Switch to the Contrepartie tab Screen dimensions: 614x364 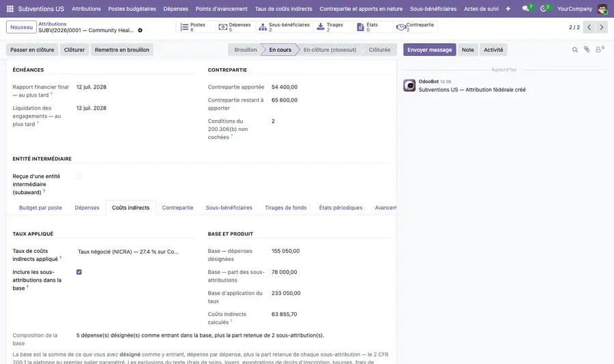(x=177, y=208)
